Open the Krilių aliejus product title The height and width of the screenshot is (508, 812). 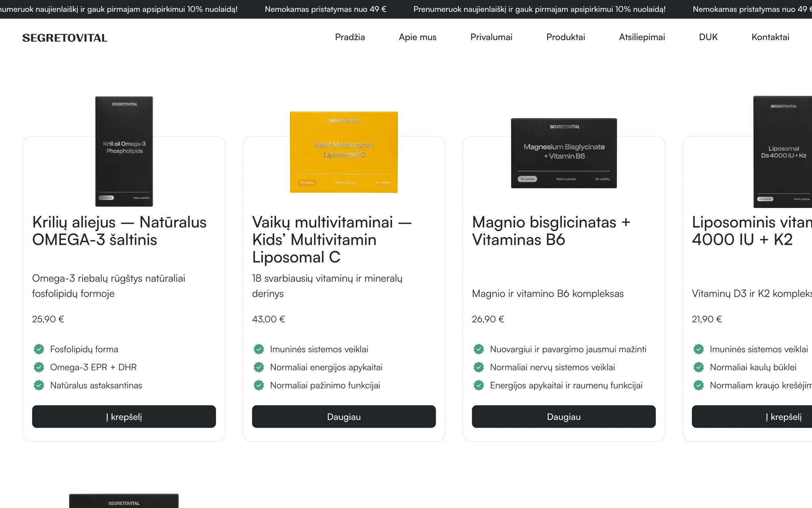[119, 231]
